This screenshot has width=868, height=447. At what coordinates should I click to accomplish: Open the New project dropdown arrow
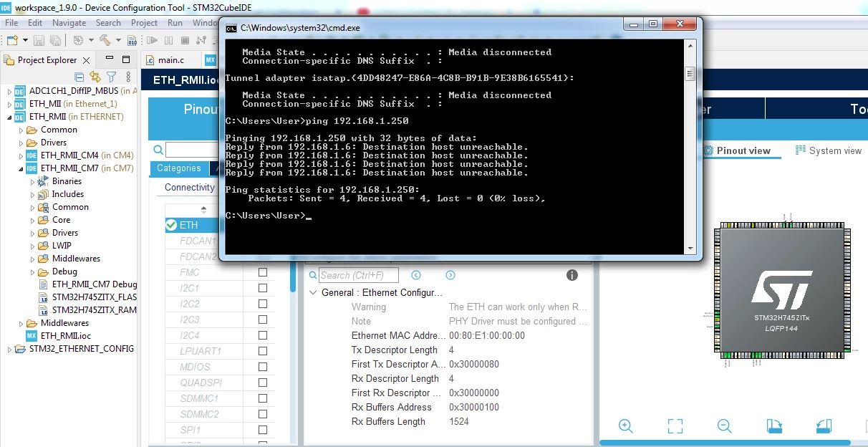tap(25, 40)
